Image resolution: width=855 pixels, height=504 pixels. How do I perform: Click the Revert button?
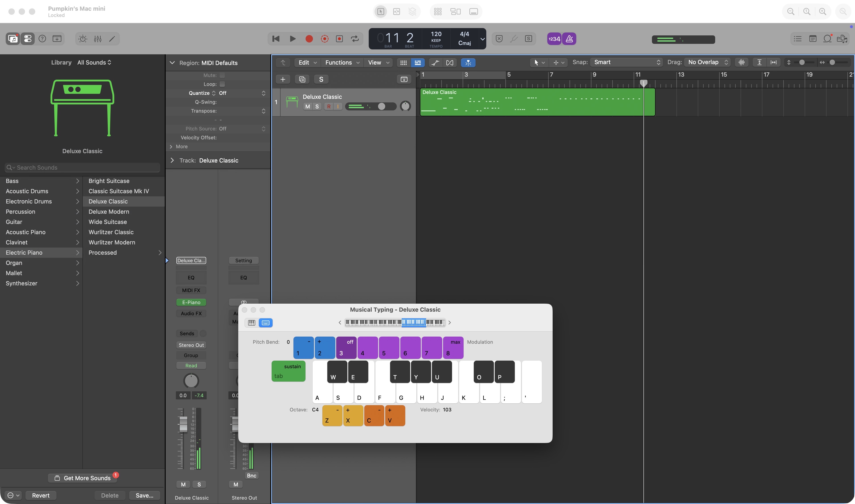[41, 496]
